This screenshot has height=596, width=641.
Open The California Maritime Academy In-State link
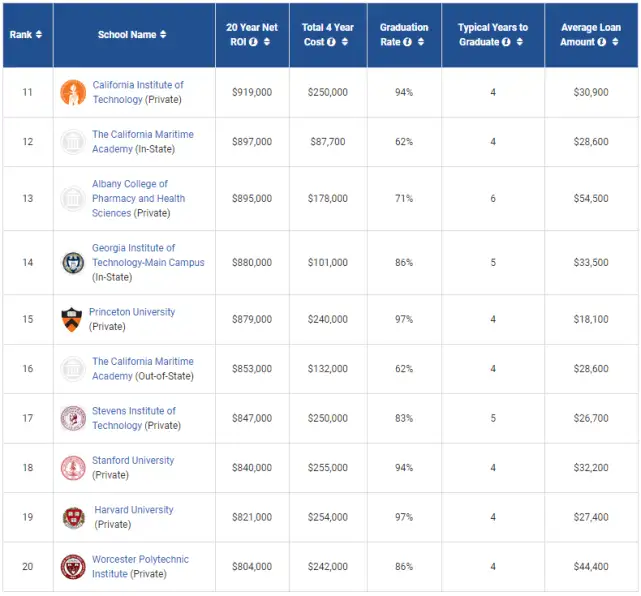tap(143, 141)
